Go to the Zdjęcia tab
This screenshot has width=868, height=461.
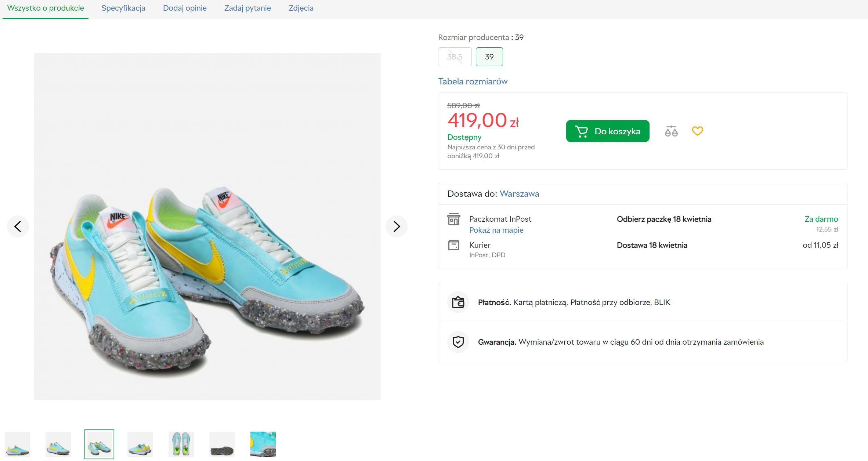(x=301, y=8)
